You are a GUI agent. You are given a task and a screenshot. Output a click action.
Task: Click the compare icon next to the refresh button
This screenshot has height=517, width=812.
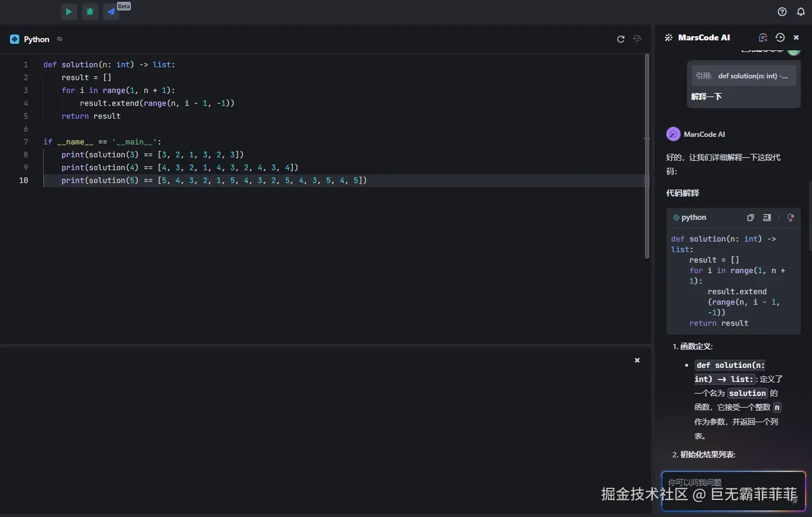click(637, 39)
